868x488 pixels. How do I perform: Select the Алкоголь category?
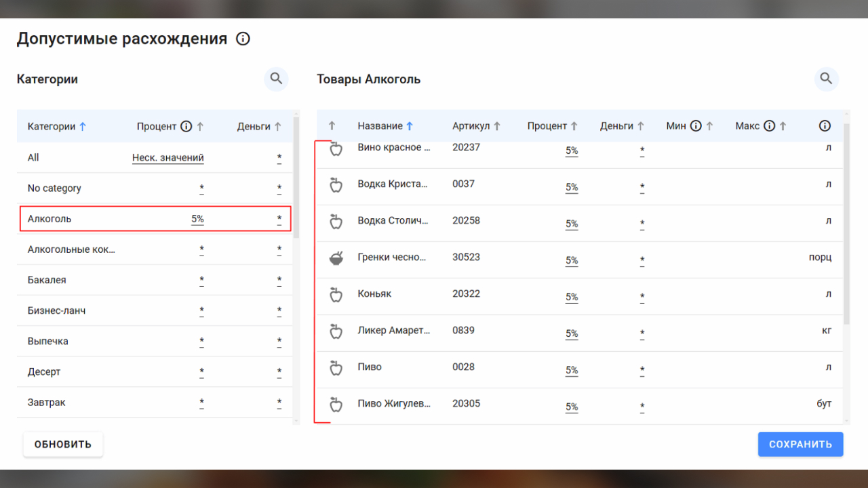(x=155, y=219)
